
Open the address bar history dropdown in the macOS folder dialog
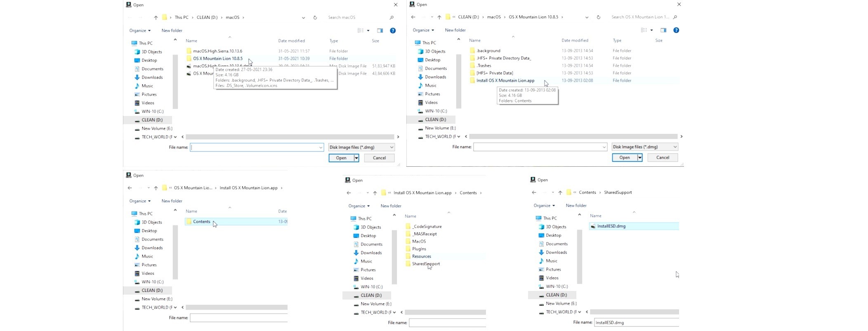pyautogui.click(x=304, y=17)
